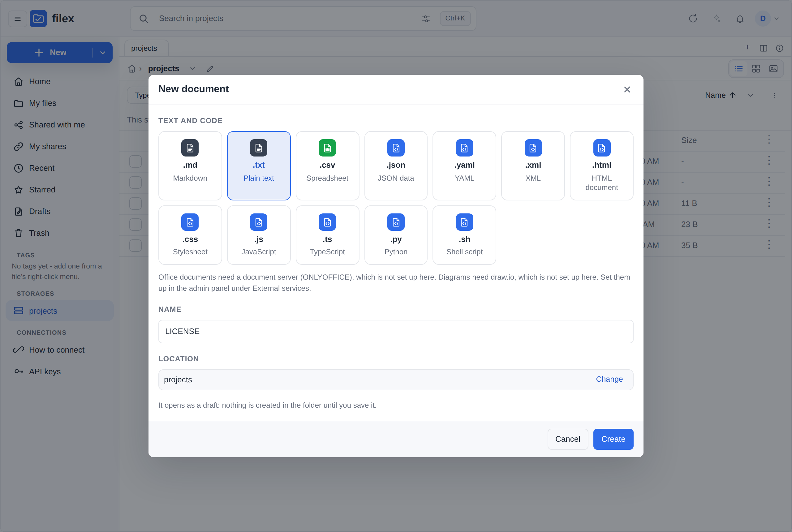
Task: Select the .yaml YAML file type
Action: pyautogui.click(x=464, y=165)
